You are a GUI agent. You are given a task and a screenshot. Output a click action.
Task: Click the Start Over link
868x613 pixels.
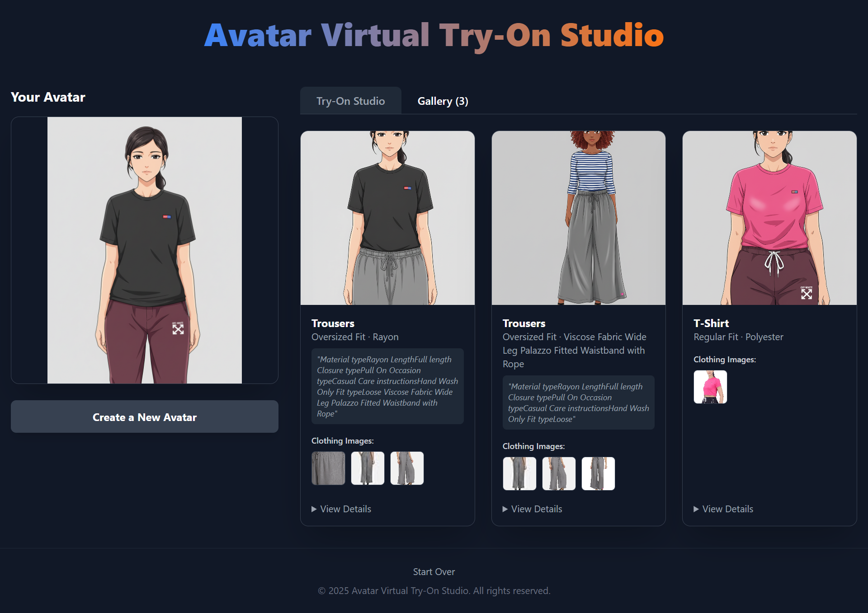(434, 572)
